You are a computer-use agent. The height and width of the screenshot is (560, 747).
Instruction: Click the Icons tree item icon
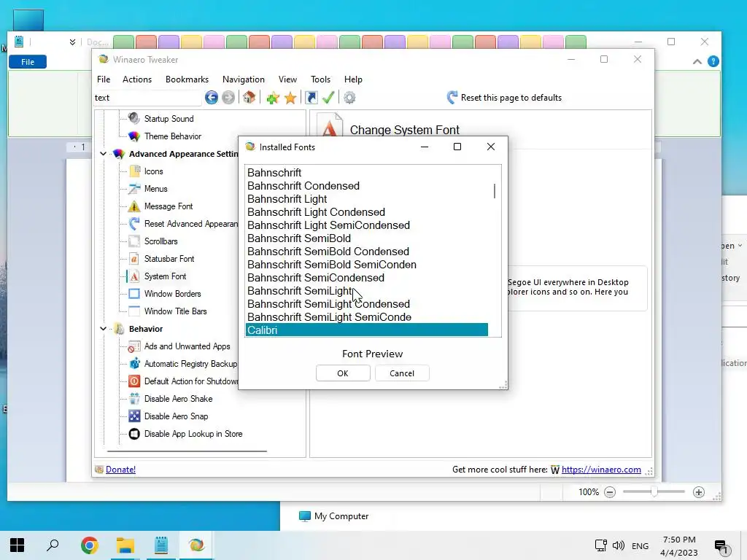coord(135,171)
